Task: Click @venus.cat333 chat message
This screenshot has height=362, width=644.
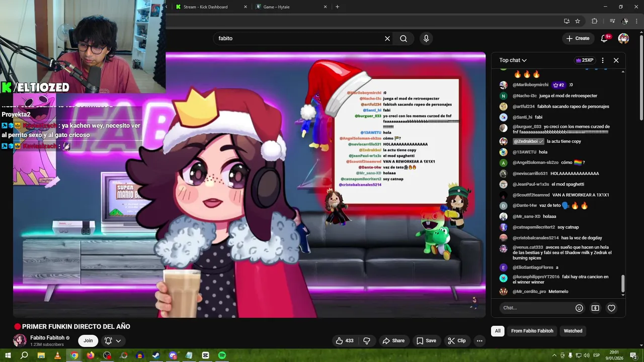Action: pos(558,252)
